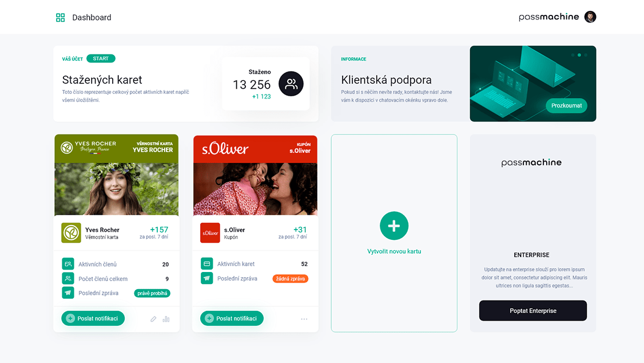Edit Yves Rocher card with pencil icon
644x363 pixels.
(x=153, y=319)
